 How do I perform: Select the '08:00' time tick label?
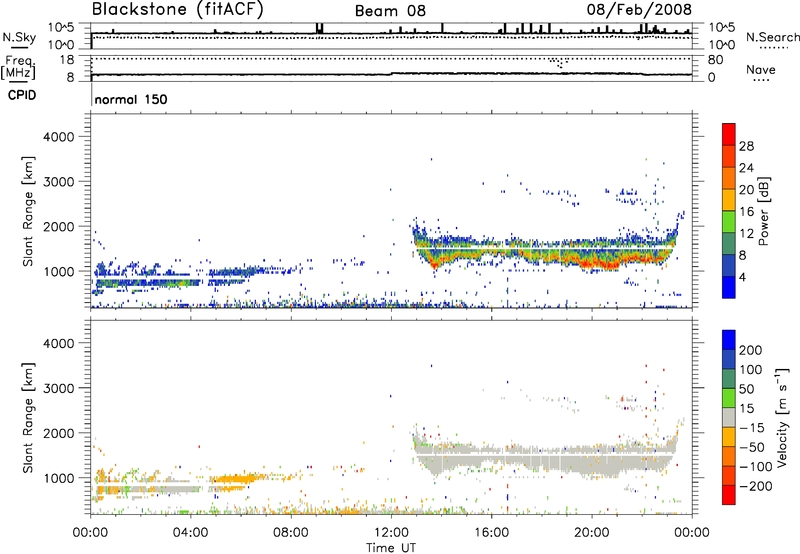[x=291, y=533]
